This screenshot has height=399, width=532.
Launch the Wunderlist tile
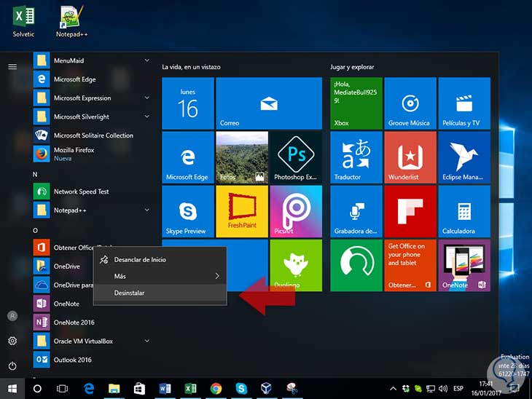click(x=410, y=157)
